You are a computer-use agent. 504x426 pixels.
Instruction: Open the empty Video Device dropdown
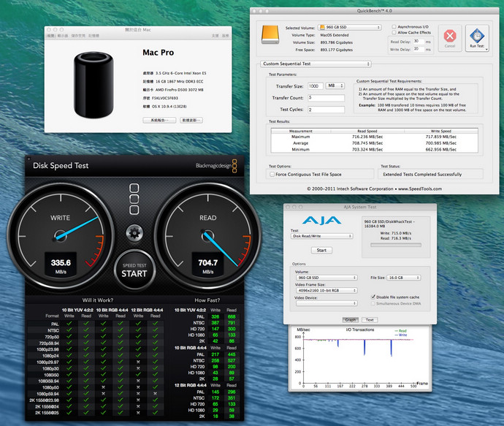[x=327, y=303]
